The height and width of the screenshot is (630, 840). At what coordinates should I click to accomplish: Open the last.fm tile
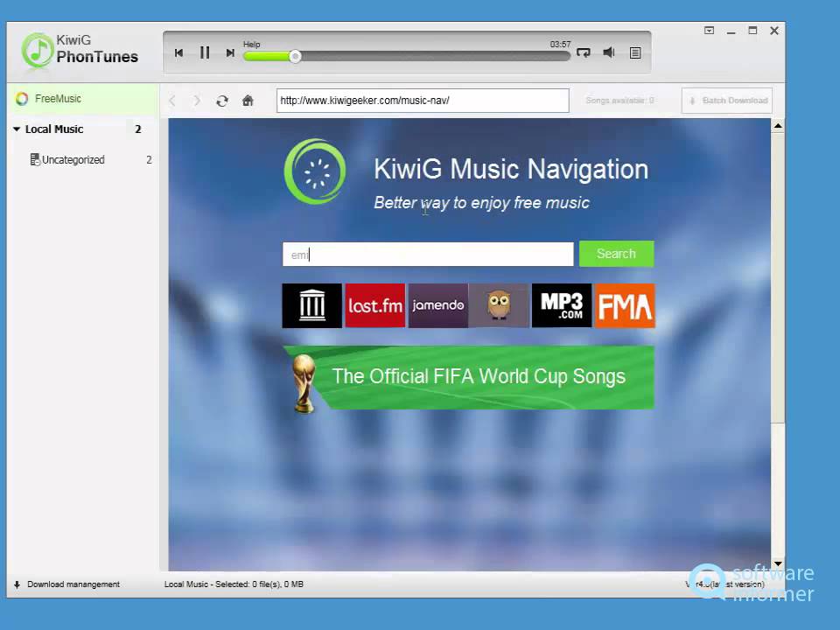coord(375,305)
